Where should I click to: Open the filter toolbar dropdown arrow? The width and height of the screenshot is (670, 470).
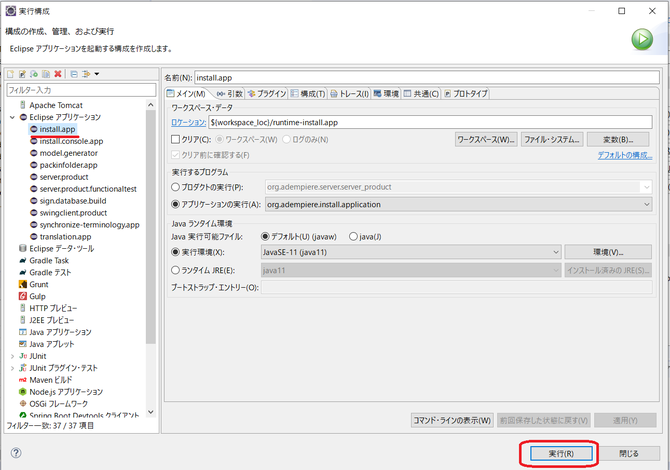[97, 74]
